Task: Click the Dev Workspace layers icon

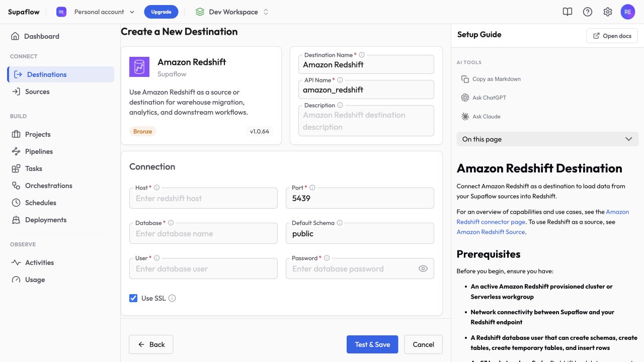Action: [200, 12]
